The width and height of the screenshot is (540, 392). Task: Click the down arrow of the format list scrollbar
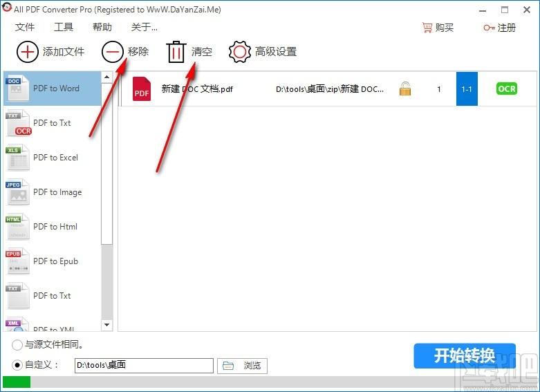point(106,325)
